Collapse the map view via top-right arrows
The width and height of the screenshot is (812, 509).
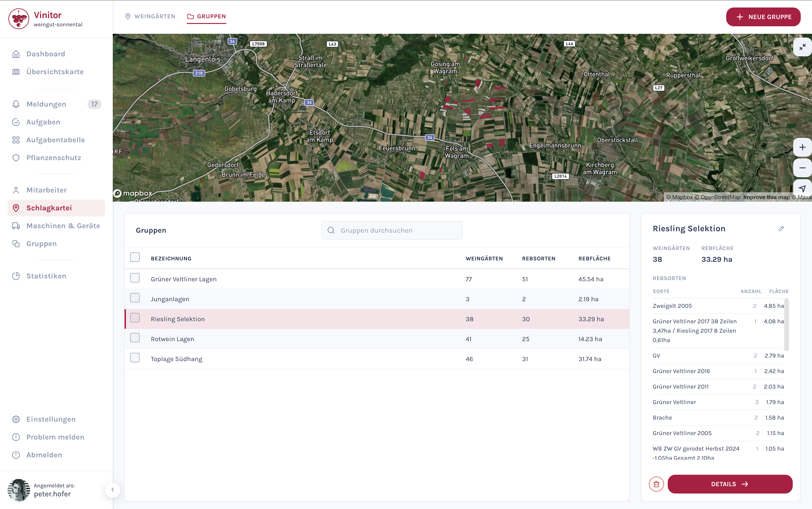tap(802, 47)
